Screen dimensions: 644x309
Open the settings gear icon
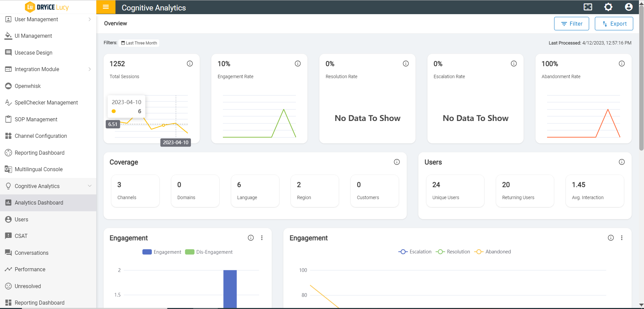pos(608,7)
